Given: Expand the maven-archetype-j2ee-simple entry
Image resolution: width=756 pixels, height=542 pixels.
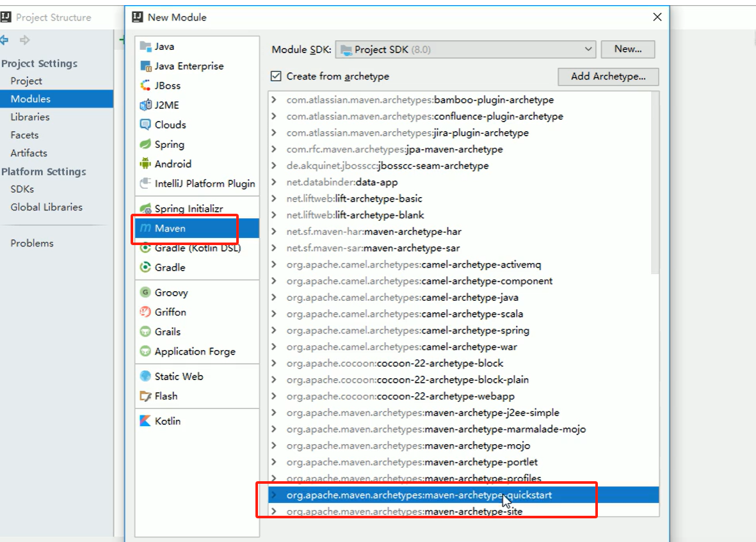Looking at the screenshot, I should click(x=274, y=412).
